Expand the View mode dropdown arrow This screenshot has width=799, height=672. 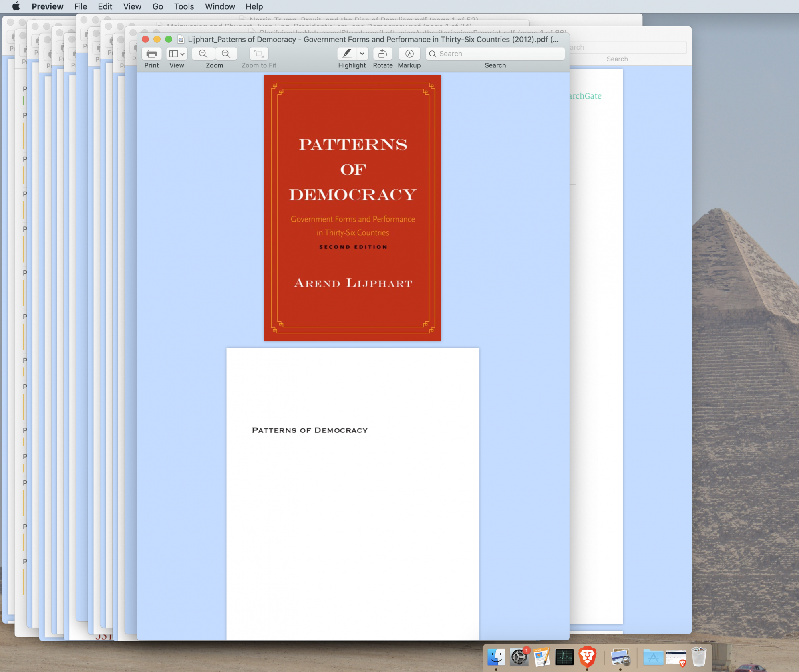tap(183, 54)
